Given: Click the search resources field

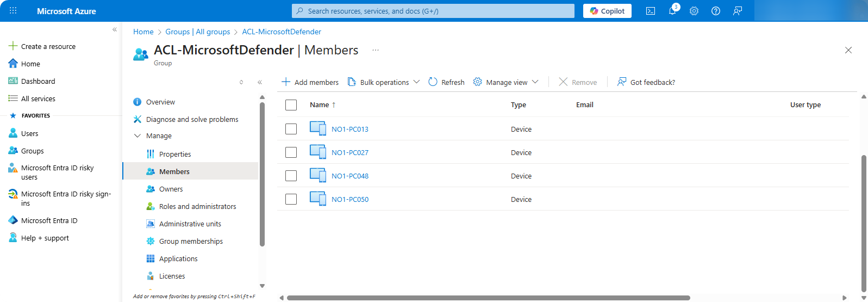Looking at the screenshot, I should (x=433, y=11).
